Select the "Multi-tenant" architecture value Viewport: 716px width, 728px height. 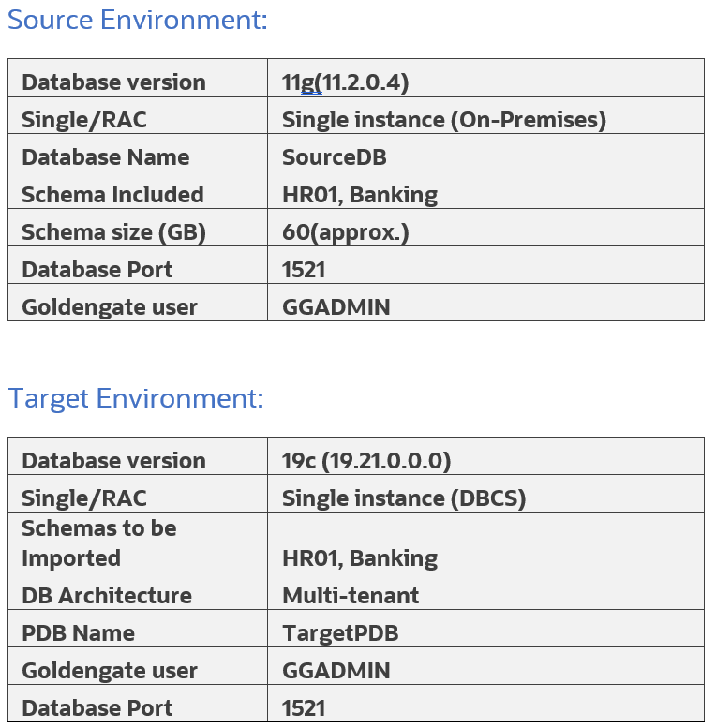350,596
